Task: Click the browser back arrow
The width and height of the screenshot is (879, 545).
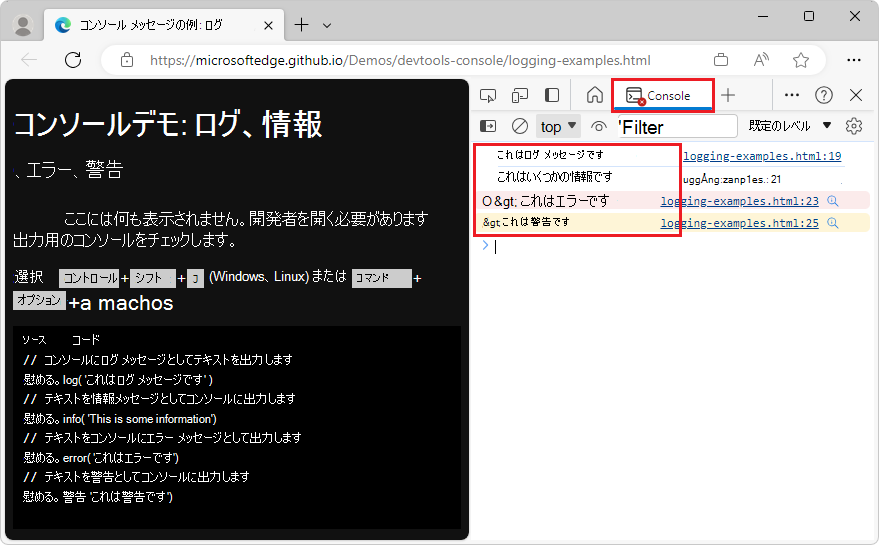Action: [29, 59]
